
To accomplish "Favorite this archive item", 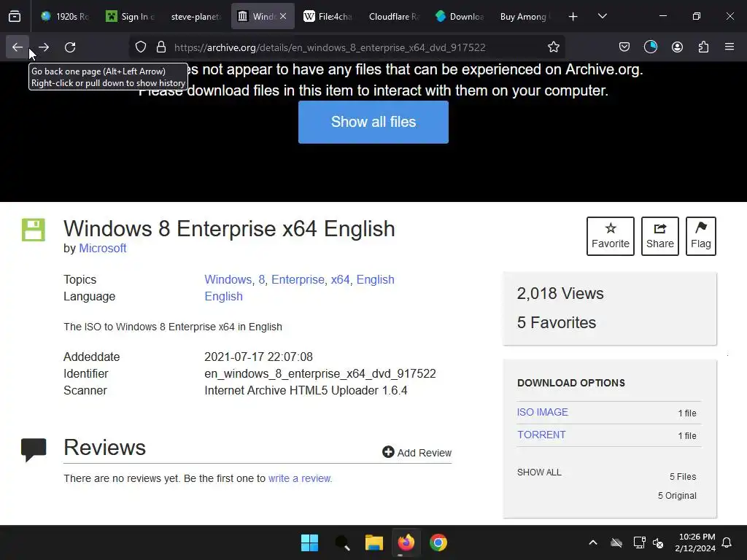I will pos(611,236).
